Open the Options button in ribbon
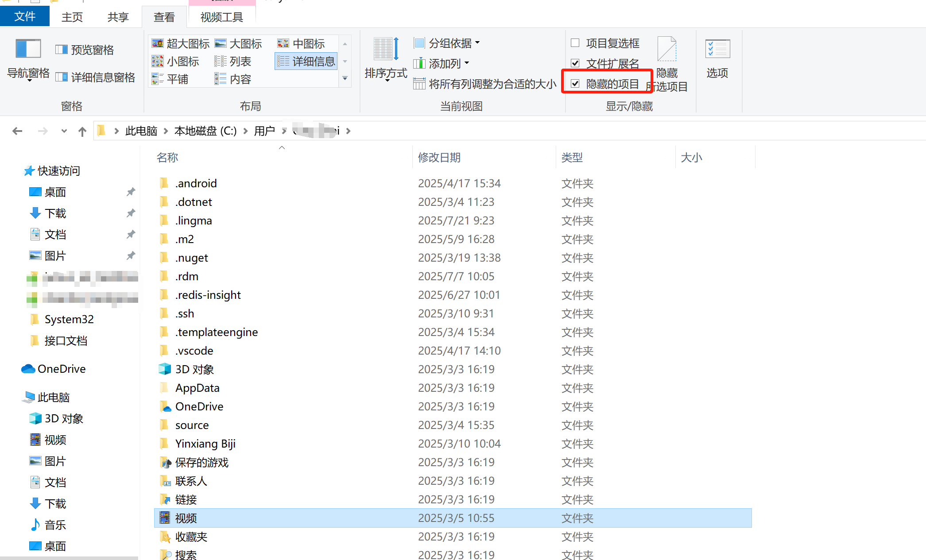Viewport: 926px width, 560px height. (717, 50)
